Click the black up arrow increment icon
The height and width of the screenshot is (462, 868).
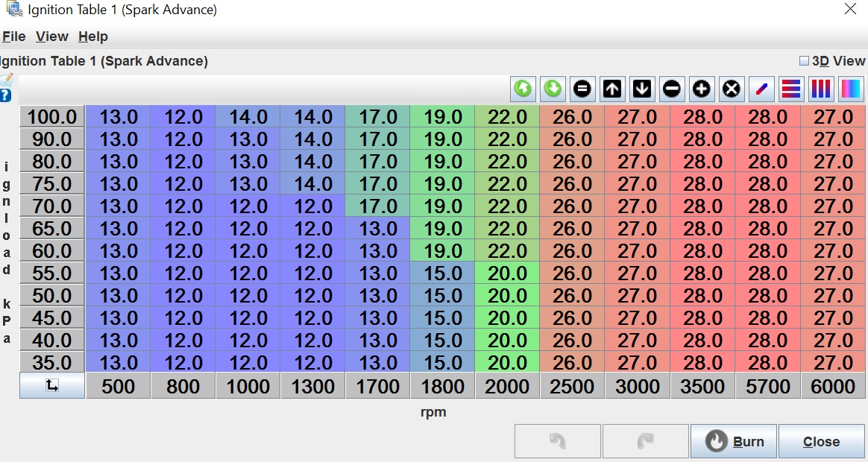(x=612, y=89)
